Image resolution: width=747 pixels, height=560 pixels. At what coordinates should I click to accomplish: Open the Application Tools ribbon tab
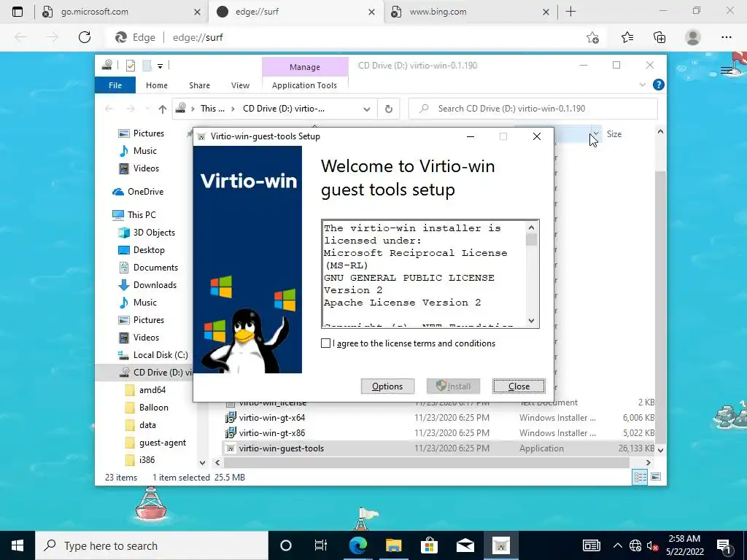[x=304, y=85]
